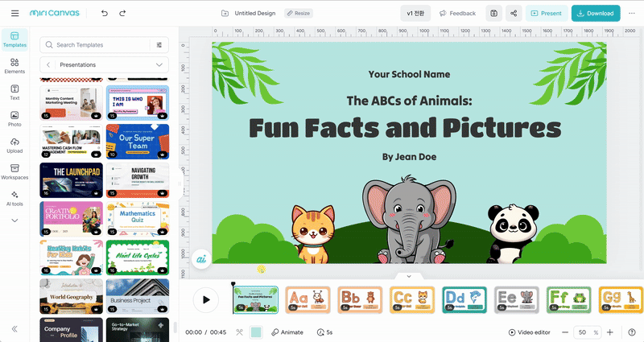
Task: Open the Animate options
Action: click(287, 332)
